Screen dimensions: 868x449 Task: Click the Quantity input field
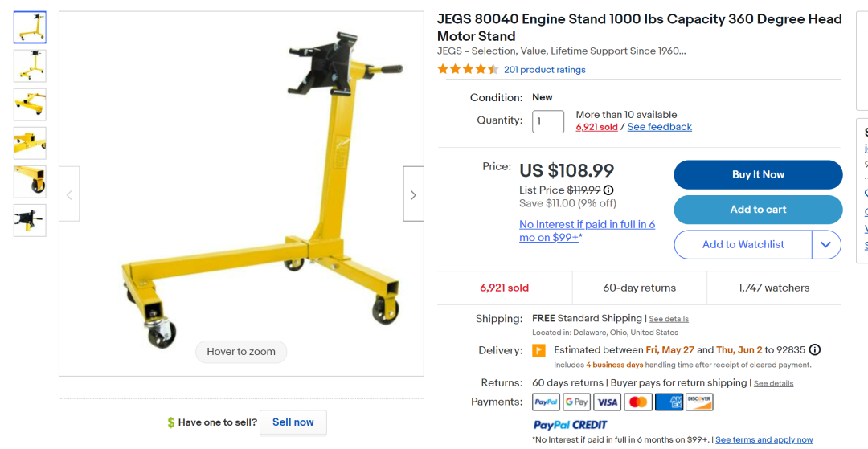(548, 121)
